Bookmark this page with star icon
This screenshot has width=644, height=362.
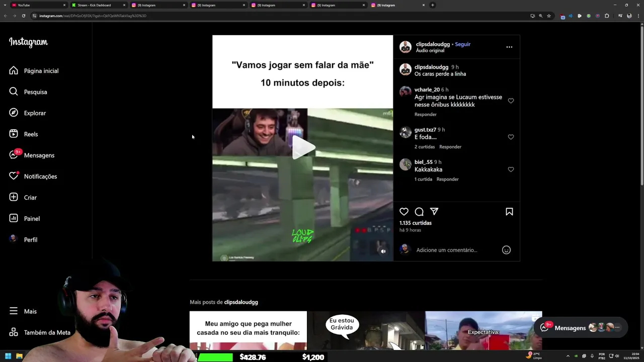pyautogui.click(x=549, y=16)
